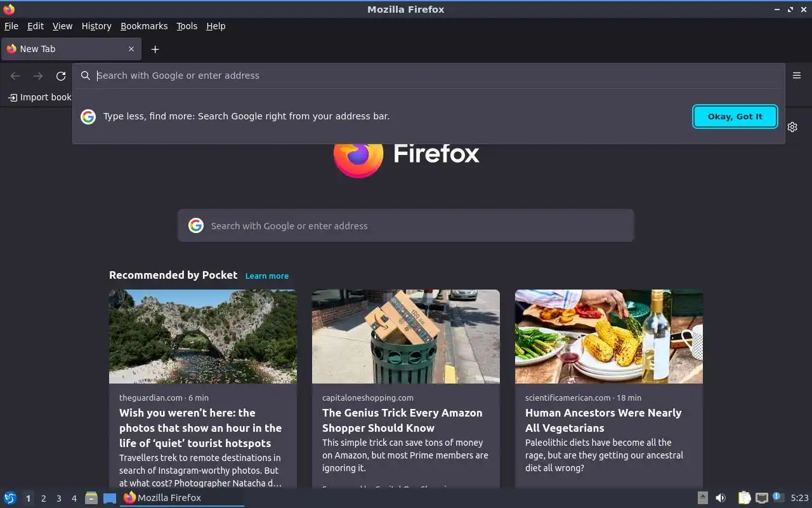Image resolution: width=812 pixels, height=508 pixels.
Task: Open the History menu
Action: coord(96,26)
